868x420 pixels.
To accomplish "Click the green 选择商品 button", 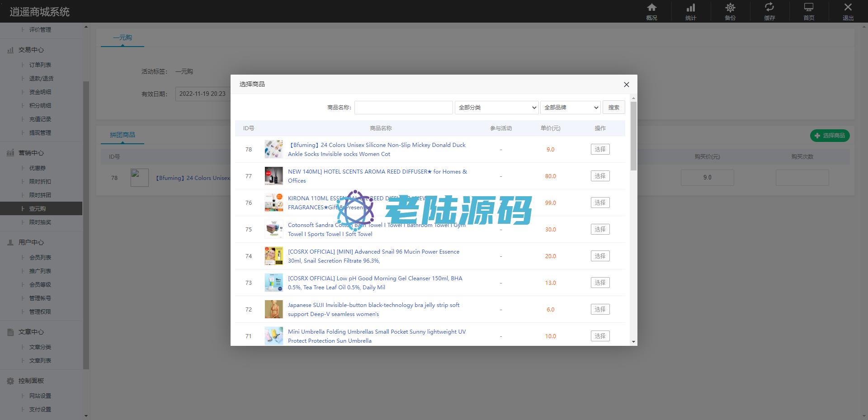I will pyautogui.click(x=830, y=136).
